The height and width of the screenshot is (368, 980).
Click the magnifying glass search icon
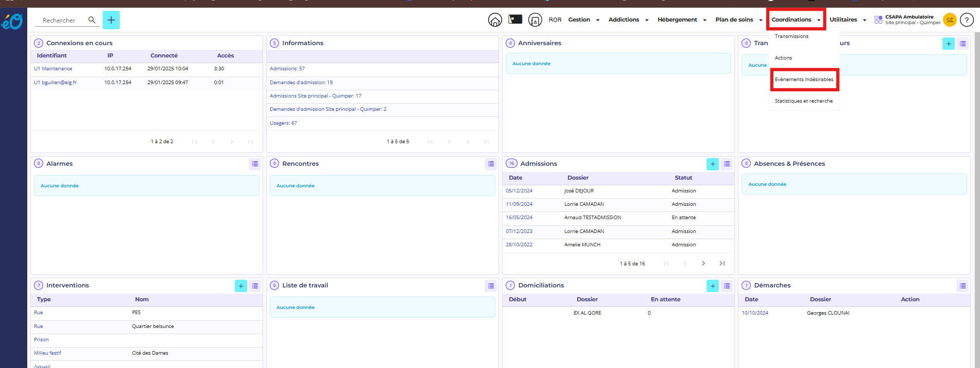pos(92,20)
